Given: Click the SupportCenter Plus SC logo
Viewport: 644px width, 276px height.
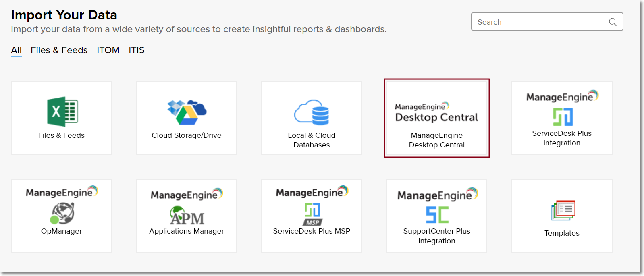Looking at the screenshot, I should [437, 215].
